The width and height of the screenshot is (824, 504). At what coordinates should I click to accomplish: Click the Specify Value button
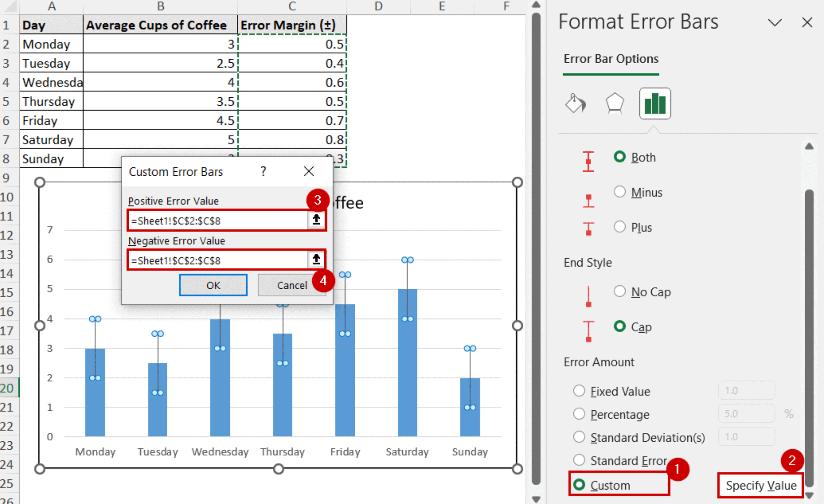[x=761, y=485]
